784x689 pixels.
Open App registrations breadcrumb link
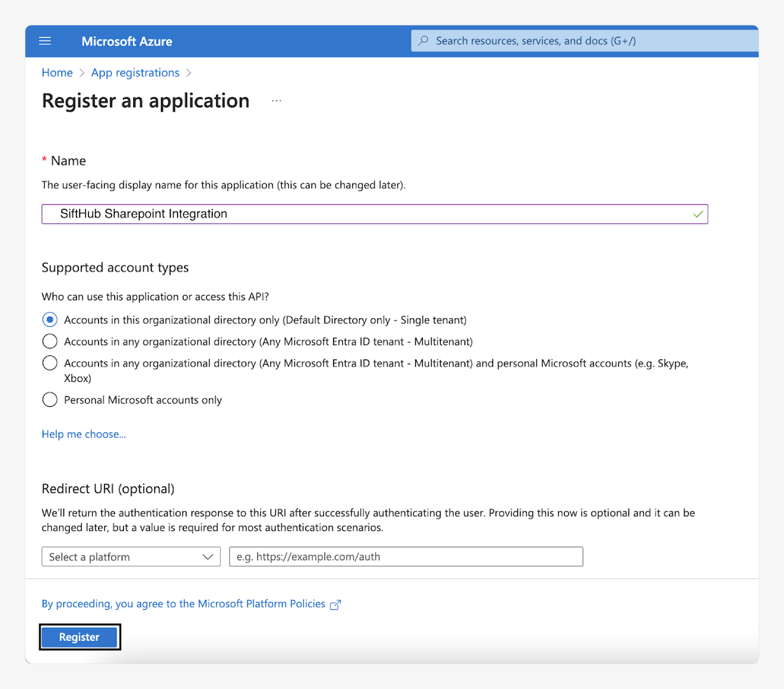coord(135,73)
